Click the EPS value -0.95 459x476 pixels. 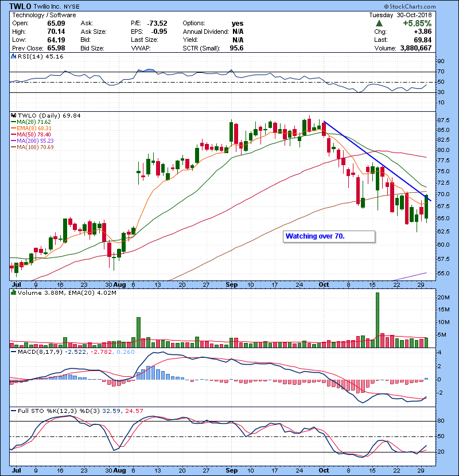(x=159, y=32)
